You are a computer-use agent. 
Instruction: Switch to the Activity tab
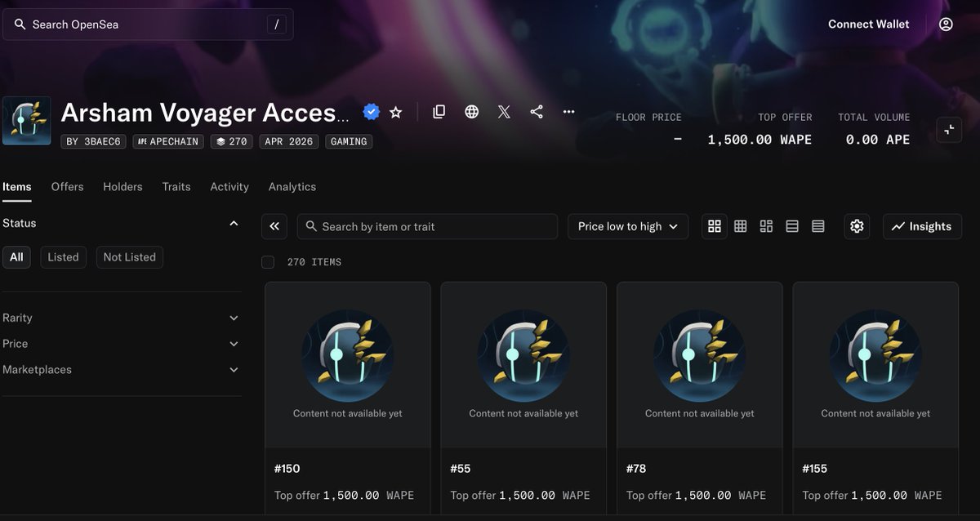pyautogui.click(x=229, y=187)
